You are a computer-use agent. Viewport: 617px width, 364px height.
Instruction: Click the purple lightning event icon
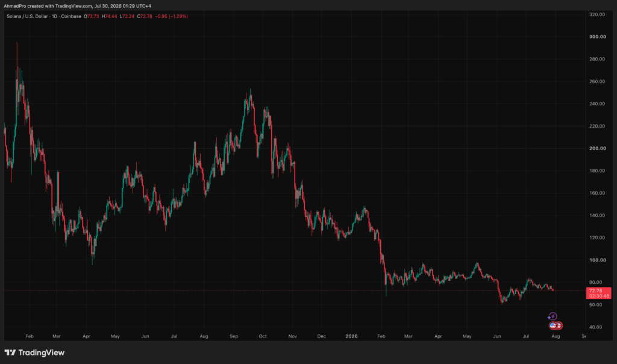[553, 316]
